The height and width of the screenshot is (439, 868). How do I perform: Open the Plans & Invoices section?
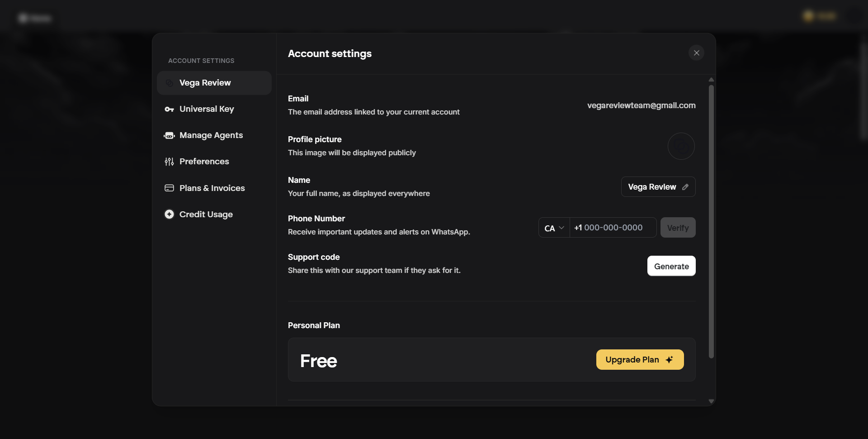pyautogui.click(x=214, y=188)
